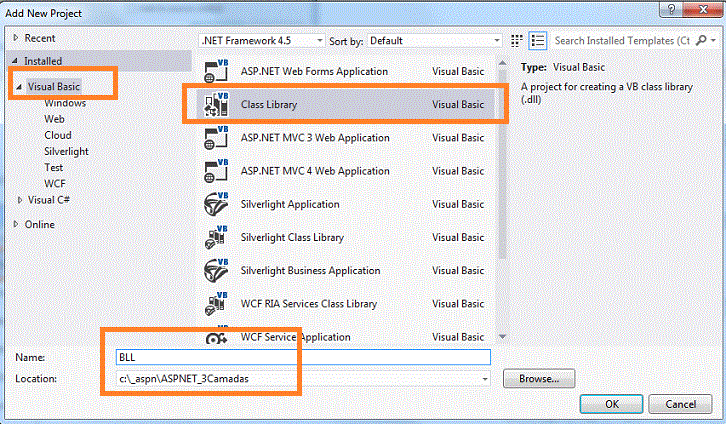The image size is (726, 424).
Task: Select the WCF RIA Services Class Library icon
Action: pos(216,304)
